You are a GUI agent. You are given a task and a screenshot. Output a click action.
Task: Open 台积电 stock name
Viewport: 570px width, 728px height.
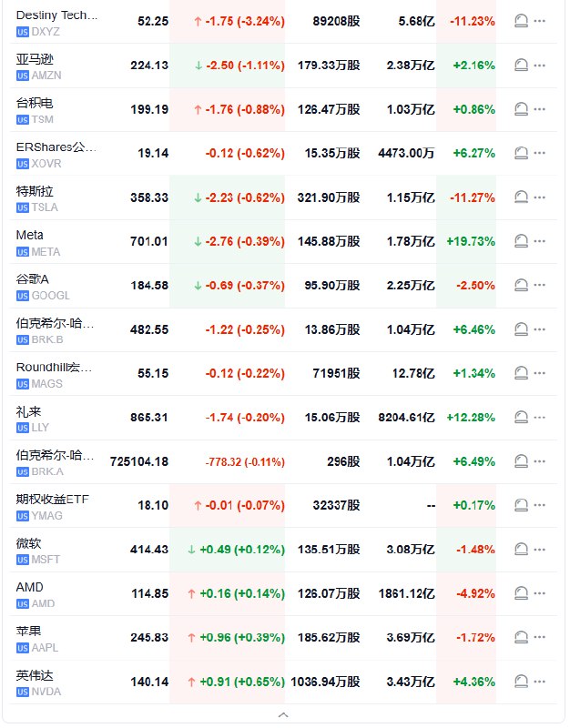[x=35, y=103]
